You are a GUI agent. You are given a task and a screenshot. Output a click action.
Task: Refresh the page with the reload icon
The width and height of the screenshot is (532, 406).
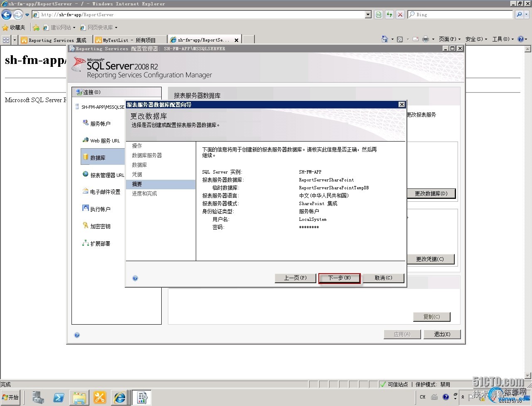tap(389, 15)
